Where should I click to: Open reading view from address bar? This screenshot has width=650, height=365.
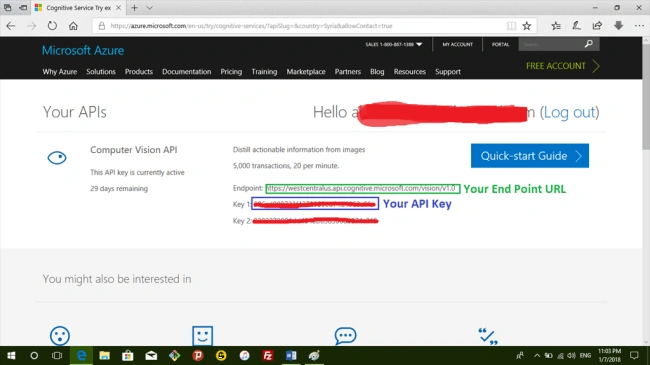[512, 26]
